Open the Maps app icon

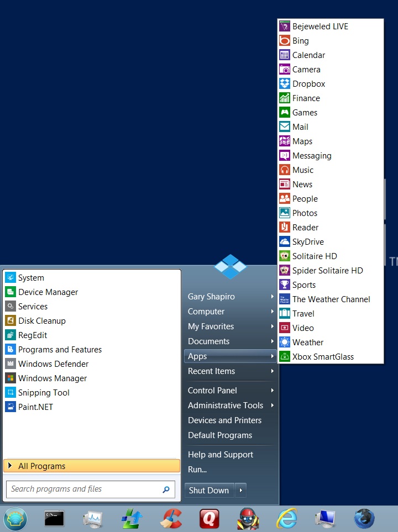[x=285, y=141]
